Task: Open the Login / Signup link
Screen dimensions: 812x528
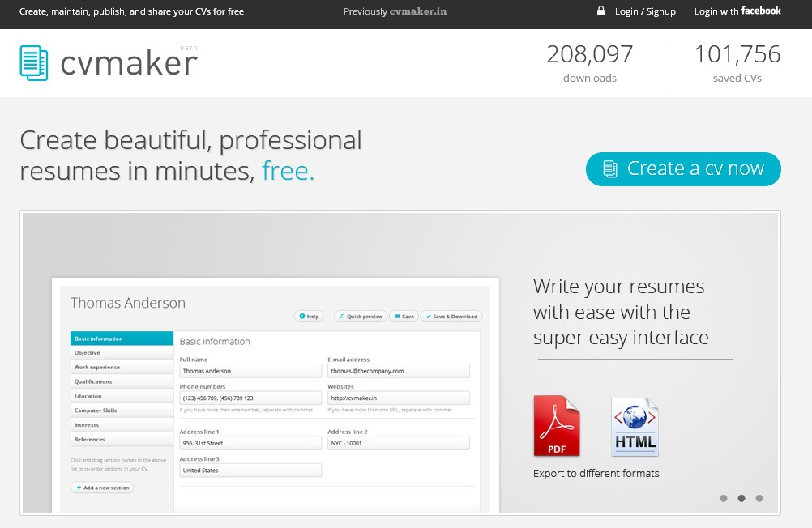Action: click(645, 11)
